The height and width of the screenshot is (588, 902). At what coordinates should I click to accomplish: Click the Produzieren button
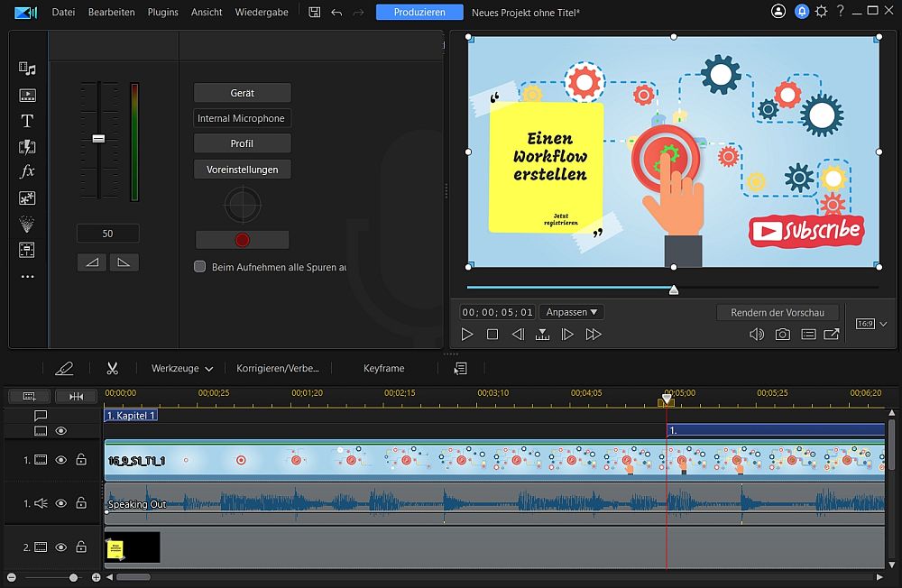pyautogui.click(x=419, y=12)
